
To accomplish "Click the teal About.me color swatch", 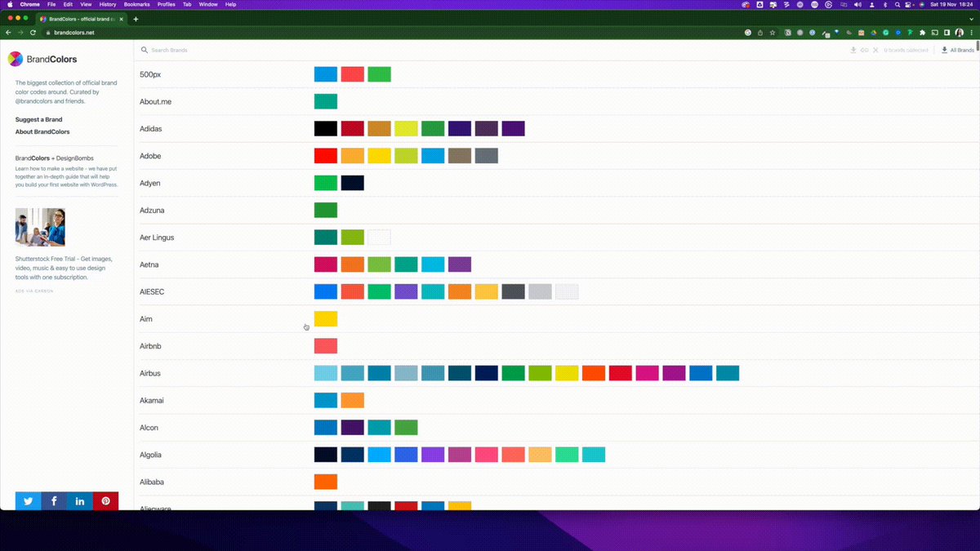I will [x=326, y=102].
